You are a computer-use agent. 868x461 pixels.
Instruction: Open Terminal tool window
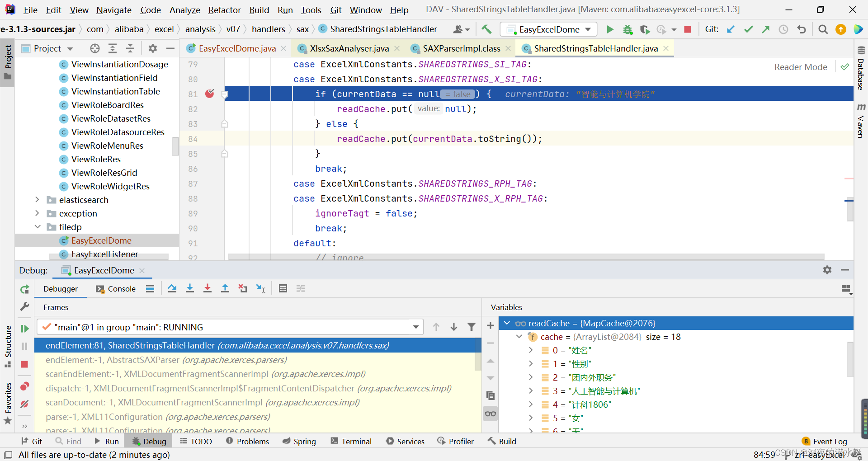(x=351, y=441)
